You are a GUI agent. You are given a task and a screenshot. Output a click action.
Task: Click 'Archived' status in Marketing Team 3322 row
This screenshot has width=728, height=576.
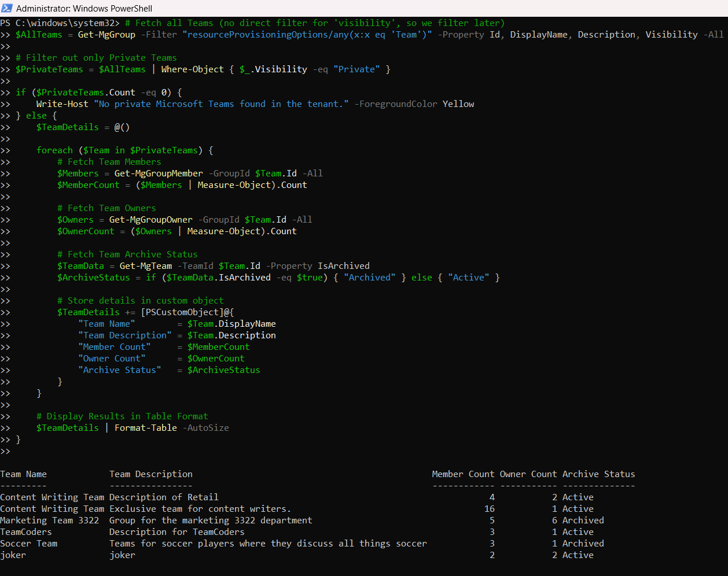[x=583, y=520]
